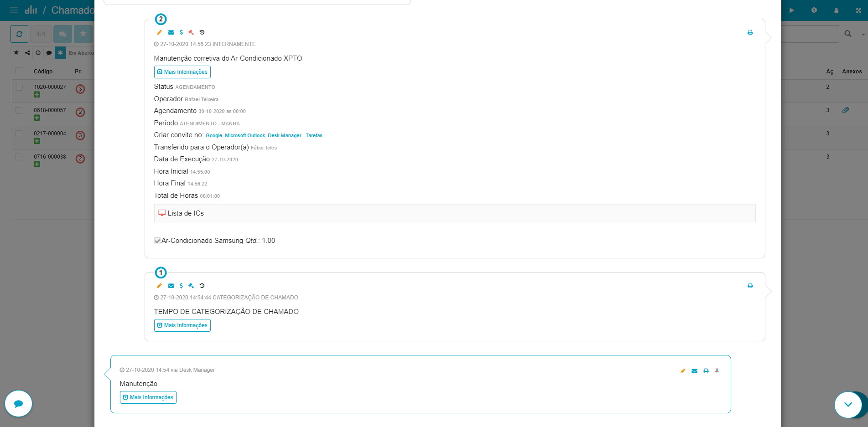Image resolution: width=868 pixels, height=427 pixels.
Task: Click the email envelope icon in action 2
Action: (171, 32)
